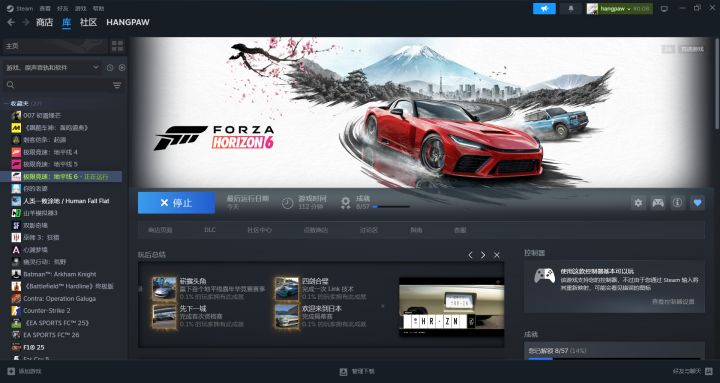Go to previous post-game summary
Viewport: 720px width, 383px height.
tap(470, 255)
